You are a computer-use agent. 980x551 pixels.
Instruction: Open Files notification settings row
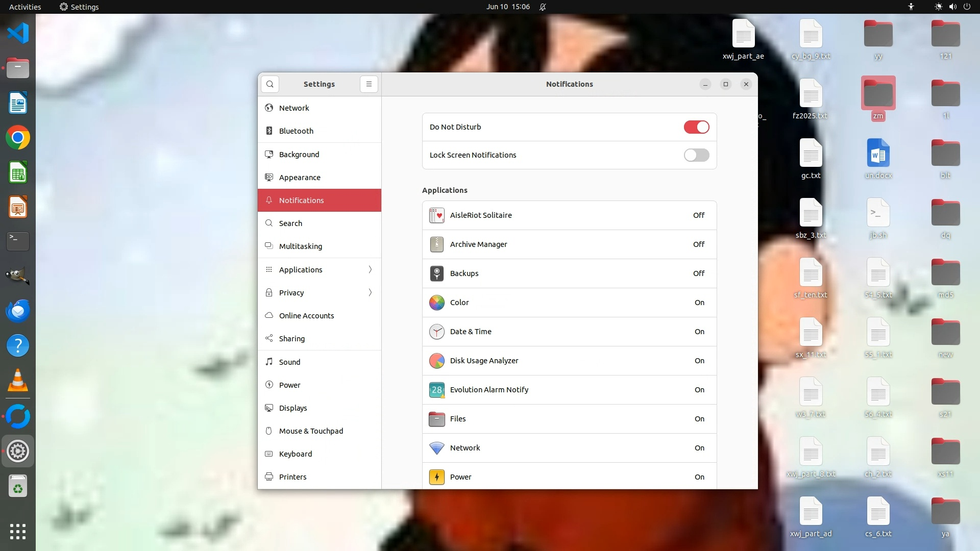(569, 419)
